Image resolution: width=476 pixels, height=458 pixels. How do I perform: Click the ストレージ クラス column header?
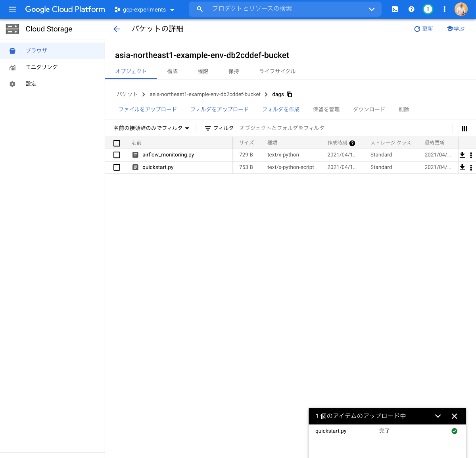tap(390, 143)
